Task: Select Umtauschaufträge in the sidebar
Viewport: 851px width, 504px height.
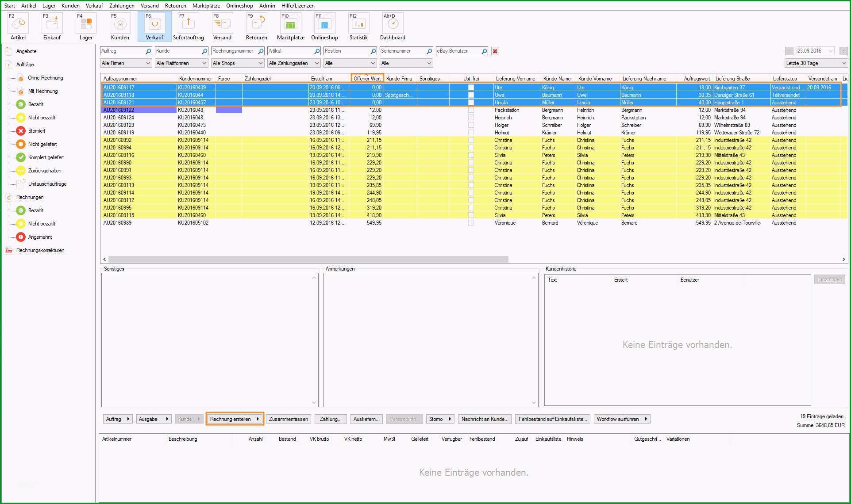Action: tap(42, 184)
